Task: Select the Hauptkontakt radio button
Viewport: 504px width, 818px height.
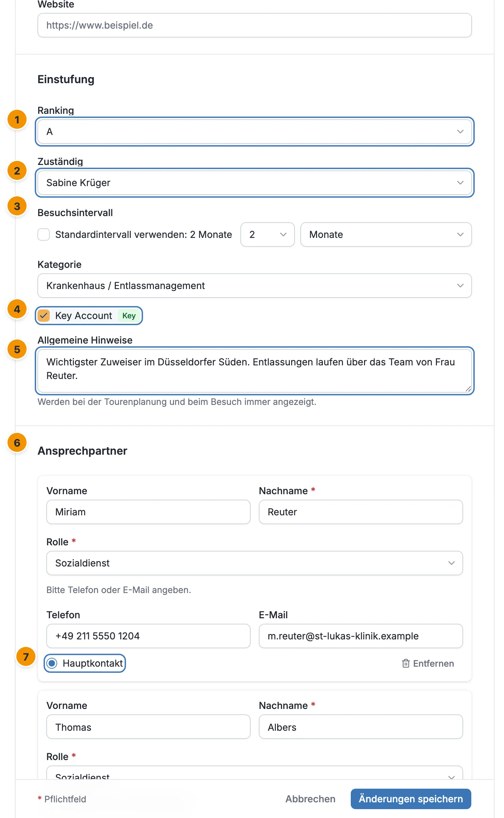Action: (52, 663)
